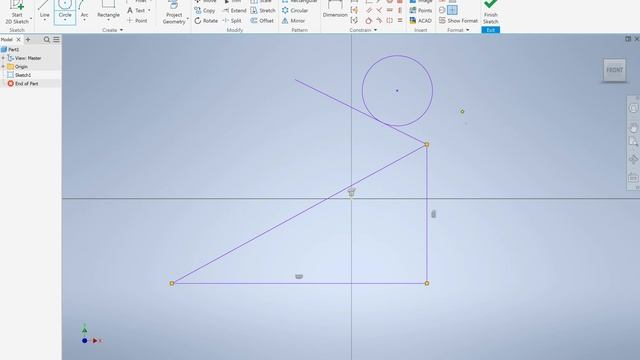Click the triangle's top-right vertex point
Screen dimensions: 640x360
coord(427,144)
